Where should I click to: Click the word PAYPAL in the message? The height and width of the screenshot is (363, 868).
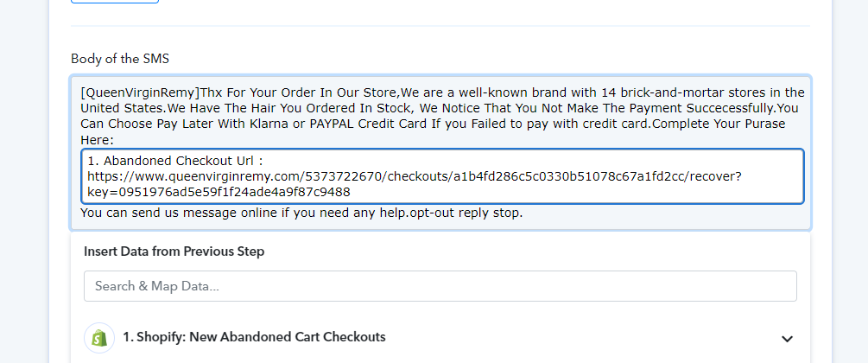333,124
